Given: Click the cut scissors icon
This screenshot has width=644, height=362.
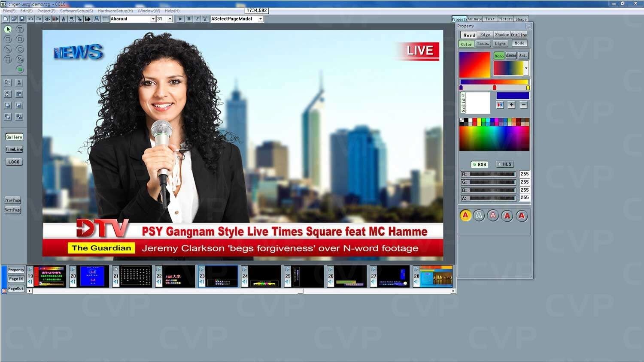Looking at the screenshot, I should click(x=19, y=82).
